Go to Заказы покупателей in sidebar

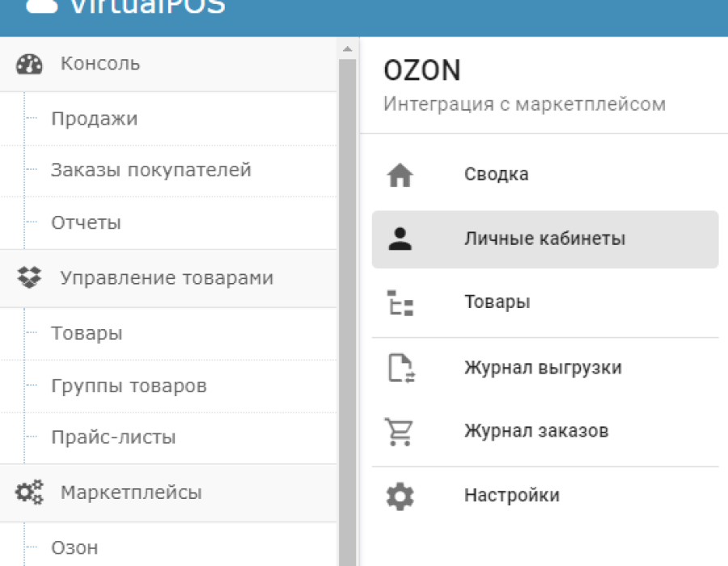[168, 171]
